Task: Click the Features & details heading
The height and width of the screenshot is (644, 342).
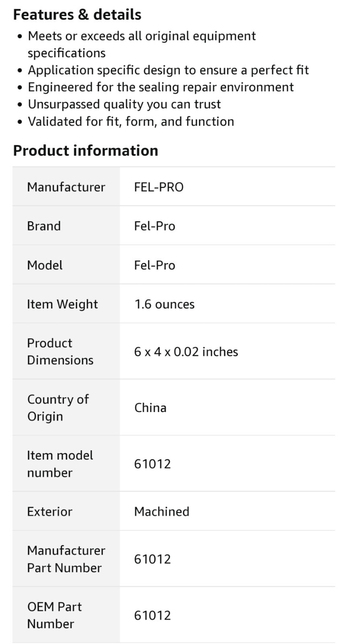Action: click(x=77, y=15)
